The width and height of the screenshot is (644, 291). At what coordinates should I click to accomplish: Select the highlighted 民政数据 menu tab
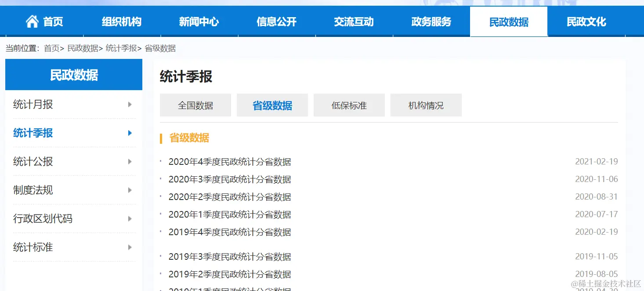tap(508, 21)
